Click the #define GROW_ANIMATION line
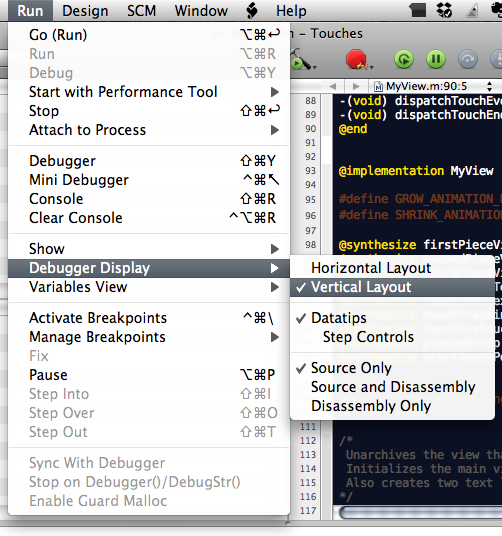Image resolution: width=502 pixels, height=536 pixels. (x=420, y=199)
